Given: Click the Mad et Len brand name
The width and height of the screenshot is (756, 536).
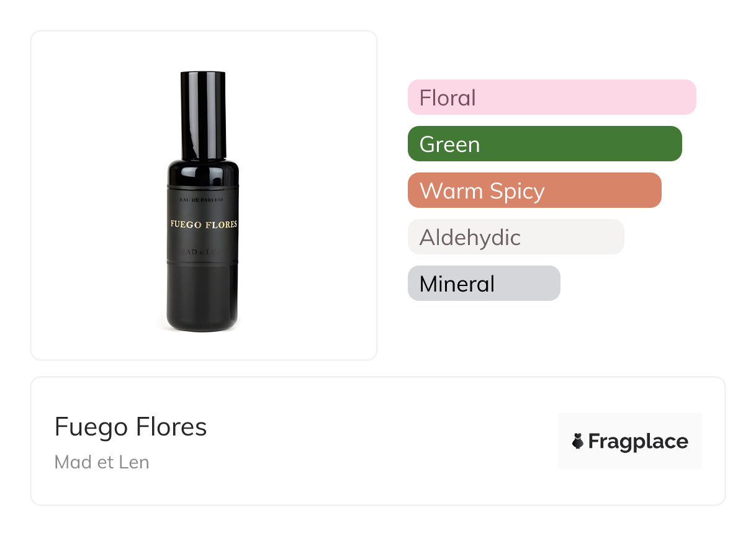Looking at the screenshot, I should (102, 462).
